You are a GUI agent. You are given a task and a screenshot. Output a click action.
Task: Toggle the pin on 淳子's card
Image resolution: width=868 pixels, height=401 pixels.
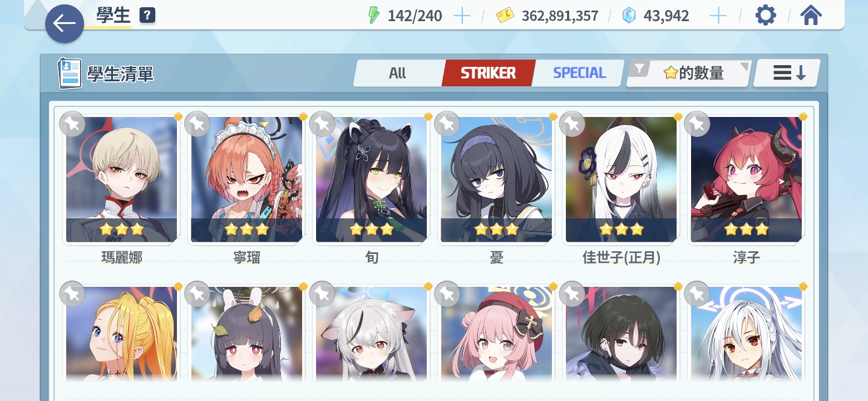pyautogui.click(x=697, y=124)
